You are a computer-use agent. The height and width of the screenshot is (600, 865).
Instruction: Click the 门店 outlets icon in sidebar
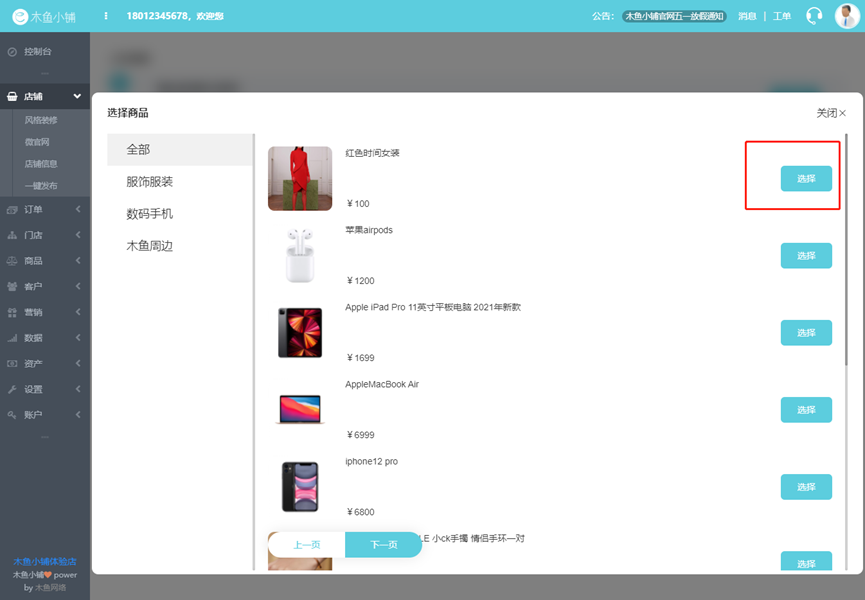pyautogui.click(x=12, y=235)
